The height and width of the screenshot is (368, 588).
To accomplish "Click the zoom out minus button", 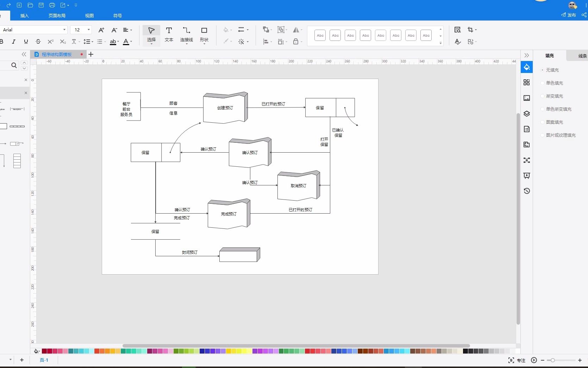I will (543, 360).
